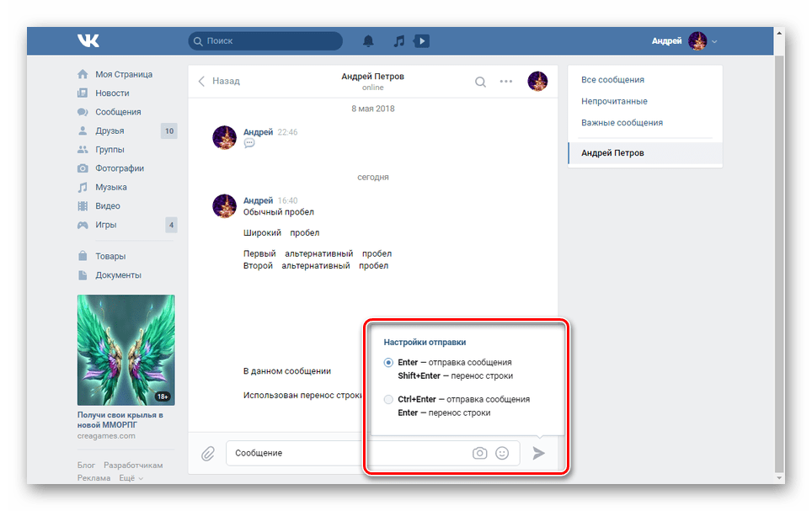Switch to Непрочитанные messages filter
The image size is (812, 511).
coord(613,99)
